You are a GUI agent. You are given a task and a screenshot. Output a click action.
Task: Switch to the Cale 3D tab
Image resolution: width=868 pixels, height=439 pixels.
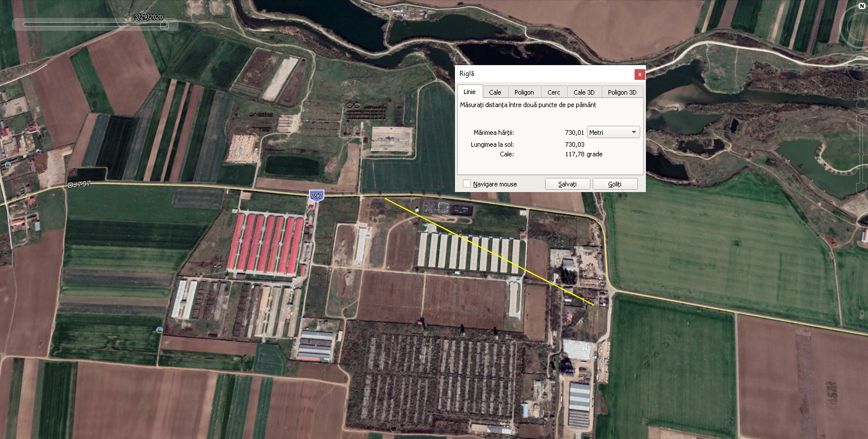pyautogui.click(x=584, y=92)
